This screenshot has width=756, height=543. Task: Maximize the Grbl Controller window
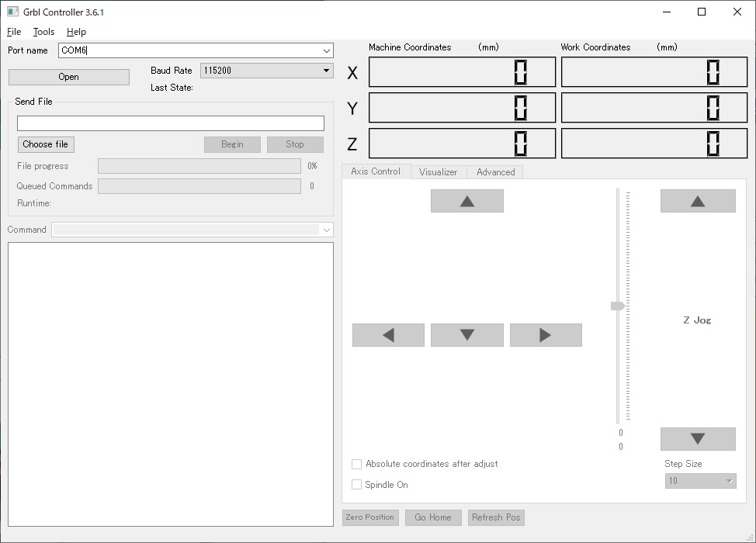click(x=702, y=12)
